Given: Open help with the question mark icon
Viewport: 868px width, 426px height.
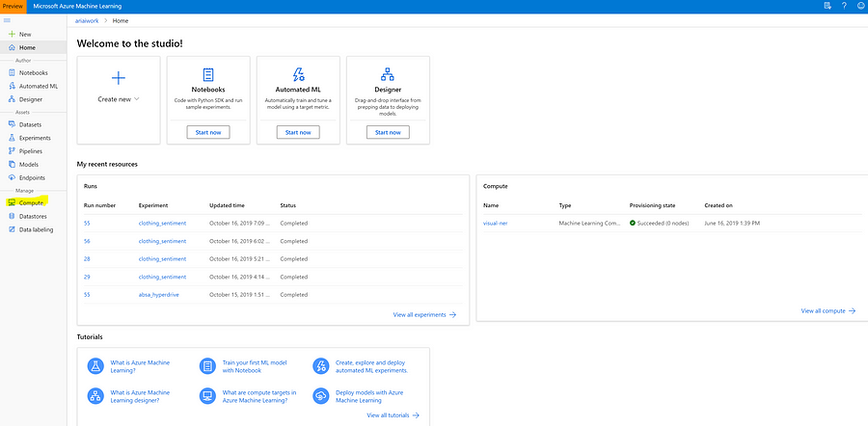Looking at the screenshot, I should coord(844,6).
